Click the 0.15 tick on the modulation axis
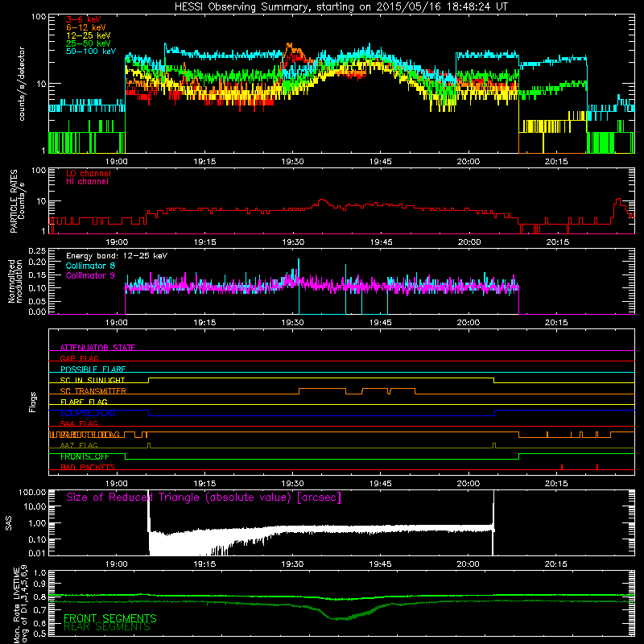 37,275
